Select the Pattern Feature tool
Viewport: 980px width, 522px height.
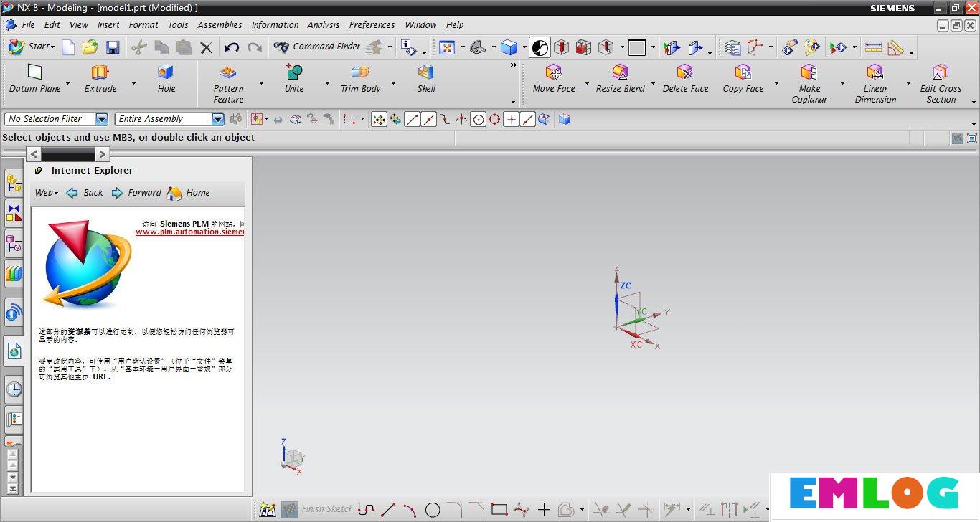click(228, 84)
